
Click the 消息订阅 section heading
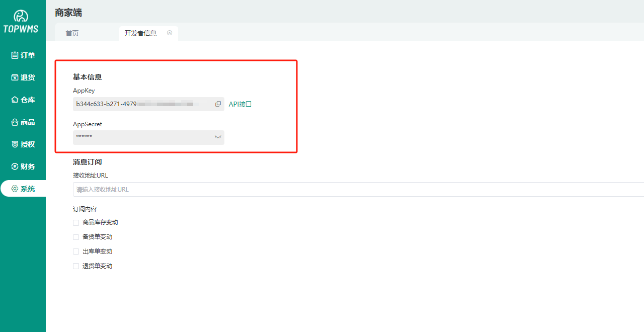point(88,162)
